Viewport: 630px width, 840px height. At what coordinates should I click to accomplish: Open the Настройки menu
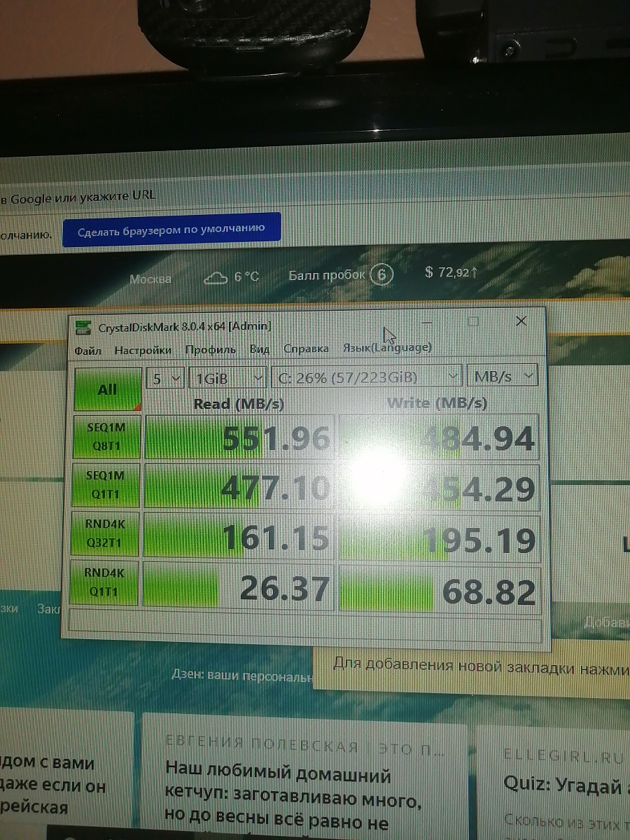(143, 350)
